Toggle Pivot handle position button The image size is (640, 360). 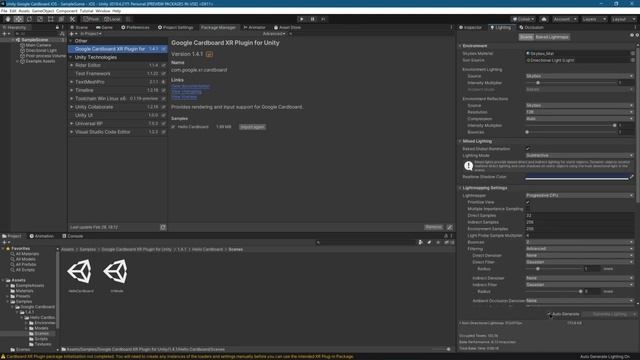(91, 19)
